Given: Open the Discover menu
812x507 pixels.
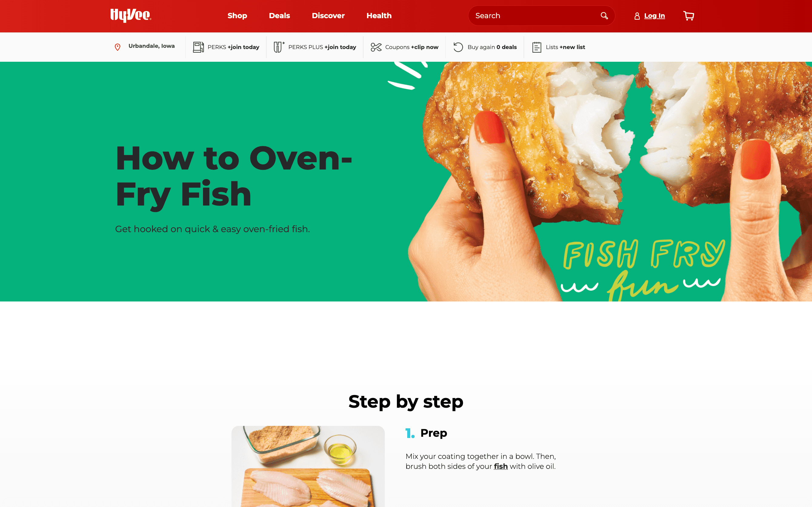Looking at the screenshot, I should point(328,16).
